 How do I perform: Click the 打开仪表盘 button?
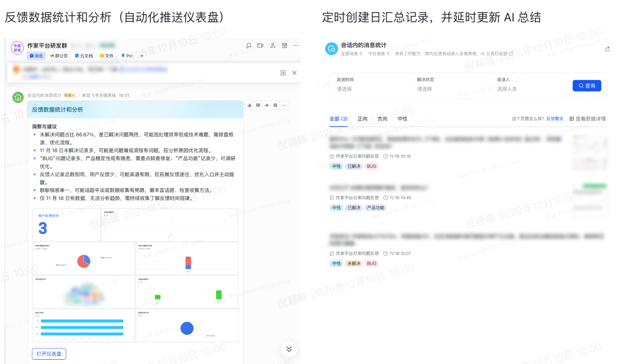tap(49, 354)
